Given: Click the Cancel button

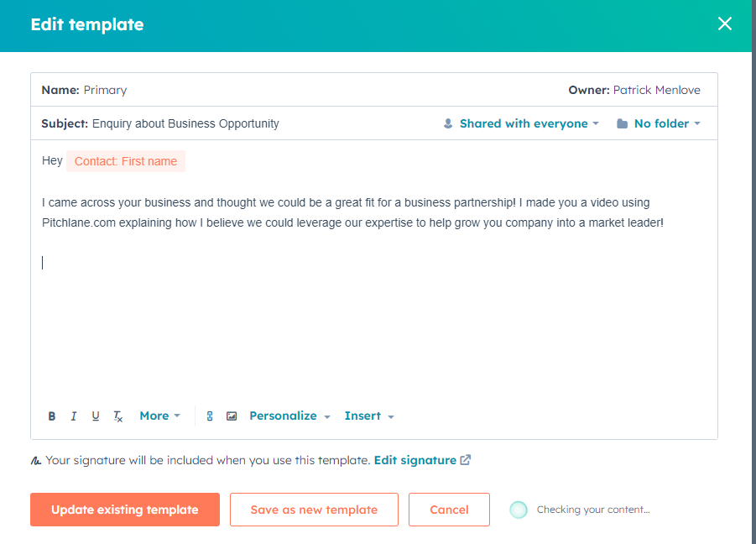Looking at the screenshot, I should click(x=449, y=510).
